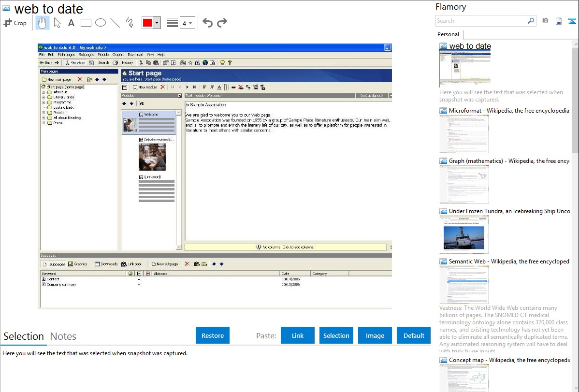Choose the text annotation tool
579x392 pixels.
[71, 23]
